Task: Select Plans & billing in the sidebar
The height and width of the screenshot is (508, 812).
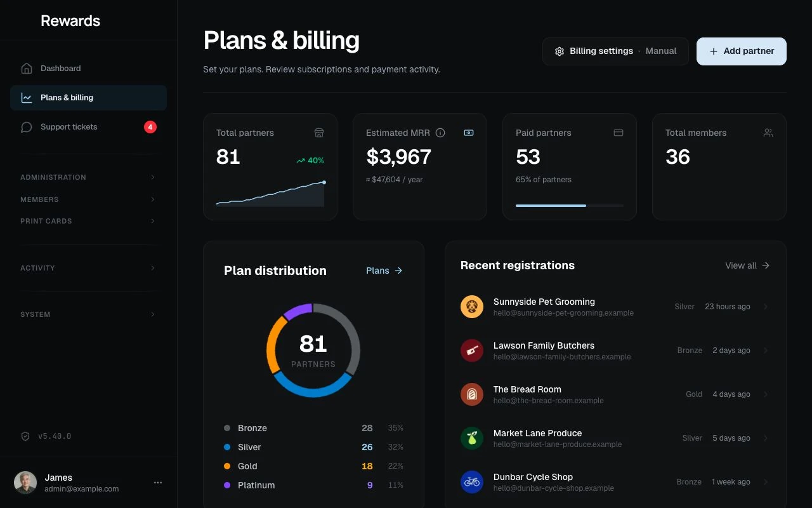Action: coord(88,98)
